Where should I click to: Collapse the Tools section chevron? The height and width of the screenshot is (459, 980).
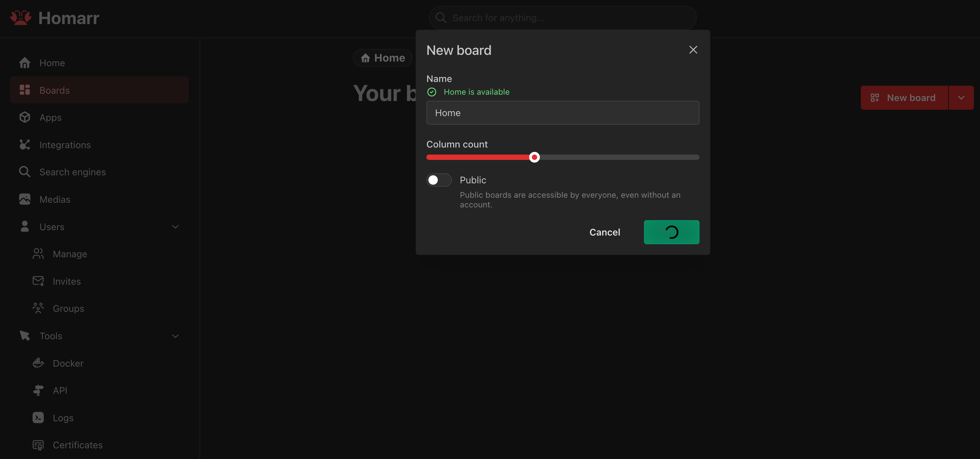click(x=175, y=336)
